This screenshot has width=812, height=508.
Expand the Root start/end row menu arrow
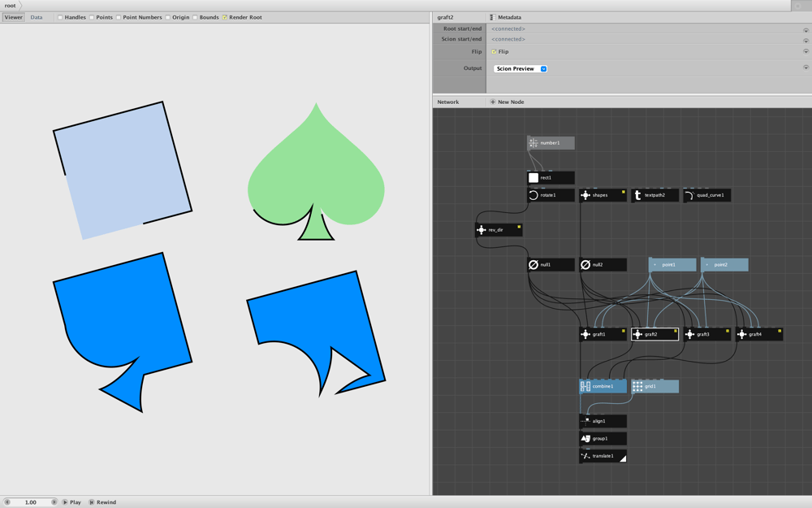[806, 31]
